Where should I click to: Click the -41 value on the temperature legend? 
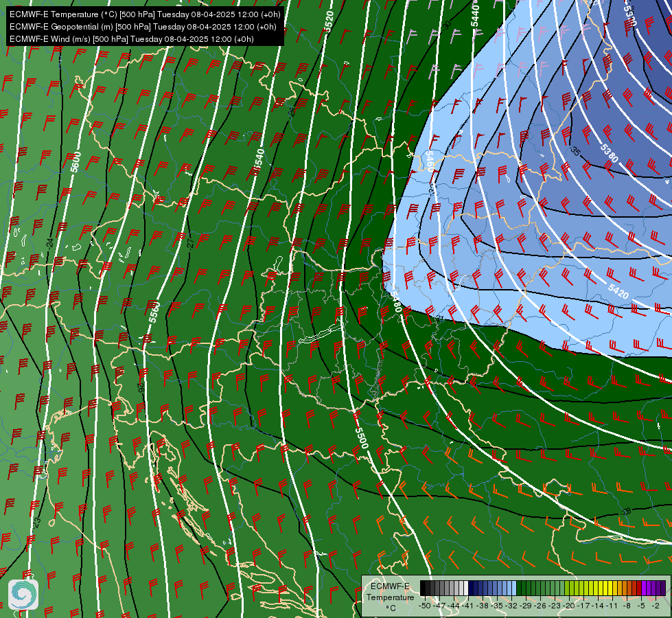pyautogui.click(x=467, y=606)
